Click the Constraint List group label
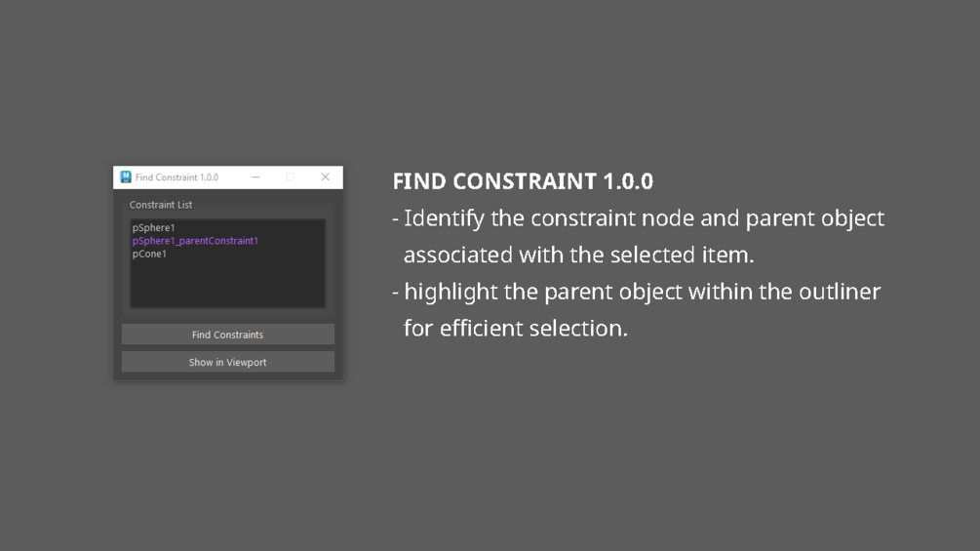Image resolution: width=980 pixels, height=551 pixels. (x=161, y=205)
